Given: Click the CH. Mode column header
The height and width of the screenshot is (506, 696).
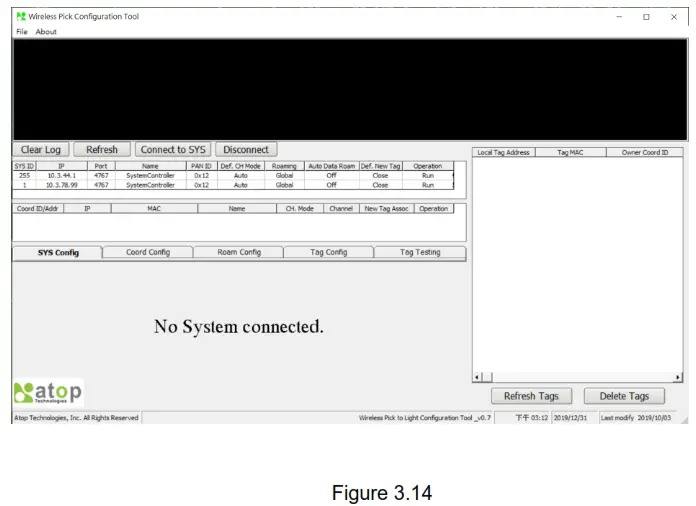Looking at the screenshot, I should tap(300, 209).
